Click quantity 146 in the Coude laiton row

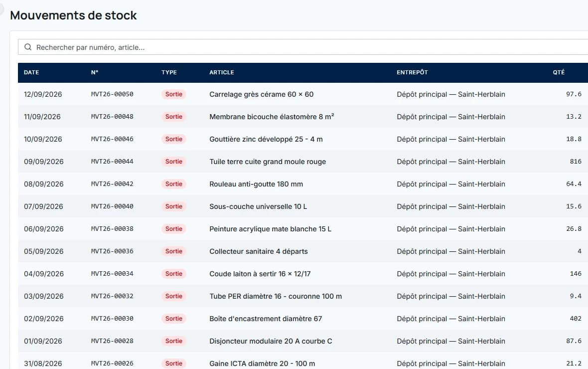pyautogui.click(x=576, y=274)
